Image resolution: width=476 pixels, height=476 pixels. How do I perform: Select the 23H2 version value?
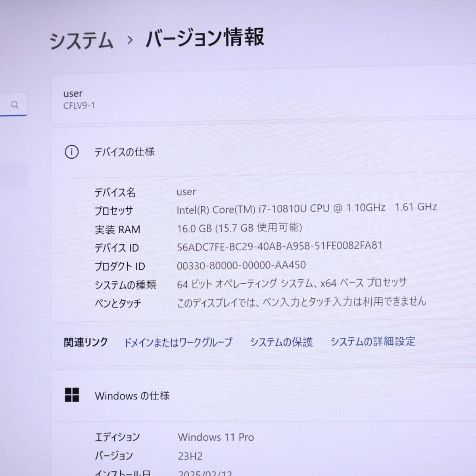190,456
